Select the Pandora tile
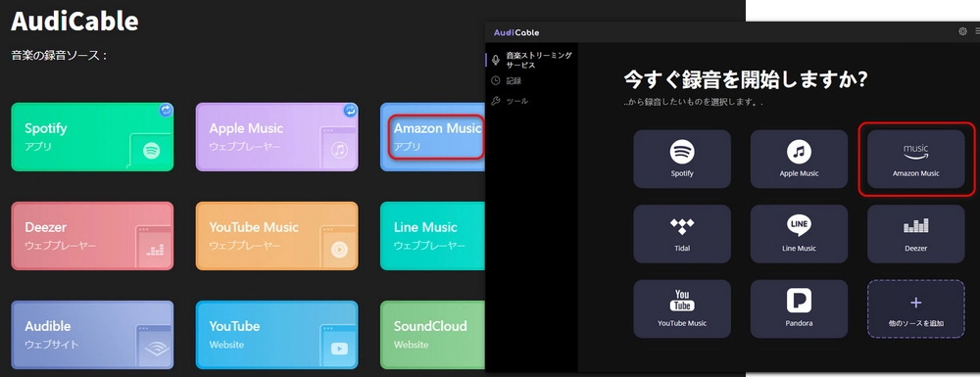Screen dimensions: 980x377 point(799,309)
